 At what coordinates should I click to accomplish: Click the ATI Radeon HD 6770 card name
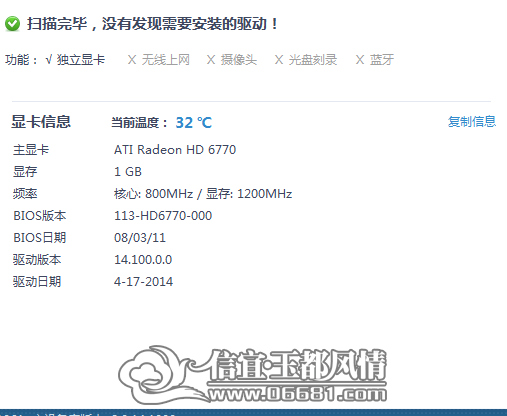tap(175, 150)
